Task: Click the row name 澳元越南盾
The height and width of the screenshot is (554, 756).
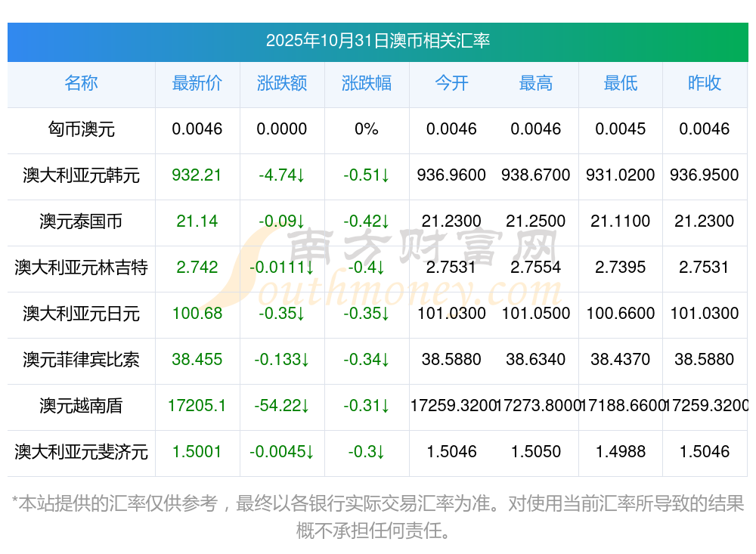Action: click(x=81, y=406)
